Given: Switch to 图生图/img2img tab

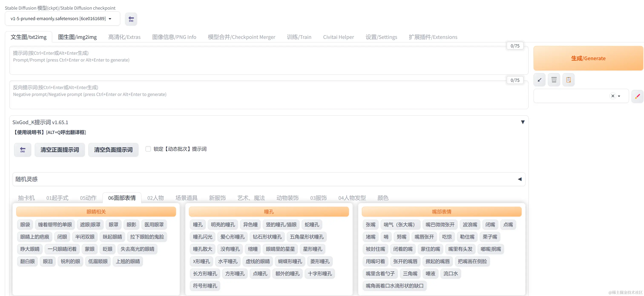Looking at the screenshot, I should tap(77, 37).
